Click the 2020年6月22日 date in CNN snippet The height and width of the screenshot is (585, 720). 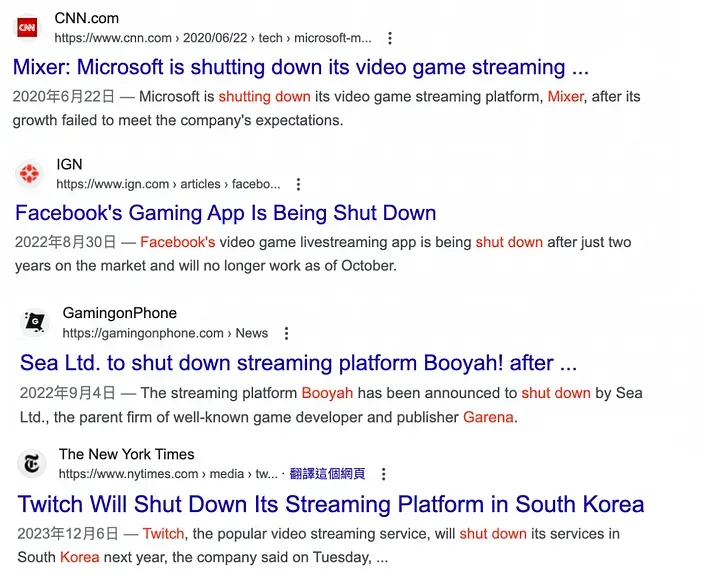pos(63,96)
